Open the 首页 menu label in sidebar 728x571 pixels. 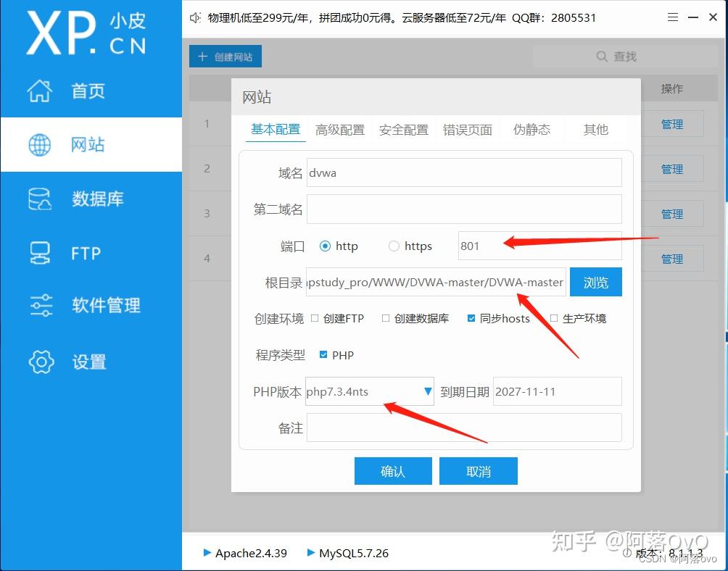click(x=88, y=91)
